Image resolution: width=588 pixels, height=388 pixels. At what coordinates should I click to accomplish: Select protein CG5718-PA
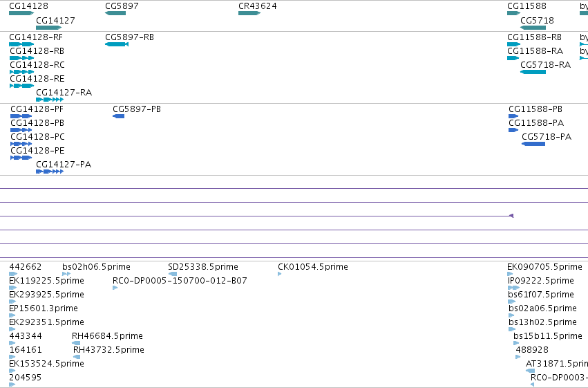tap(533, 144)
